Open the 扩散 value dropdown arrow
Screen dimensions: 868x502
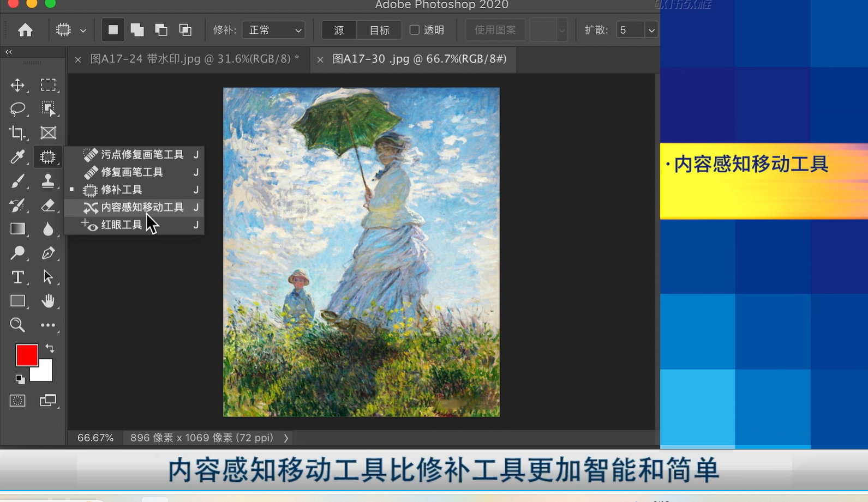point(651,30)
